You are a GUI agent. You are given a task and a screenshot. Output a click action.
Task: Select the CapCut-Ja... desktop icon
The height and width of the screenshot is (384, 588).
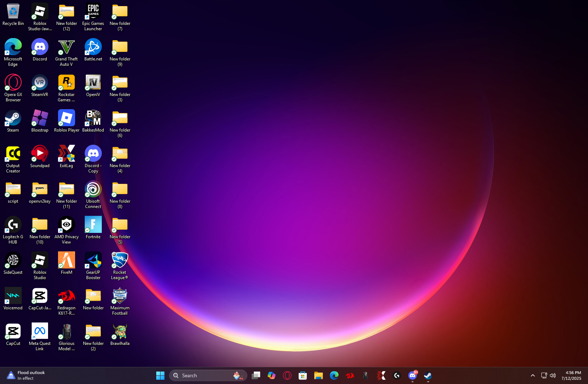coord(40,299)
